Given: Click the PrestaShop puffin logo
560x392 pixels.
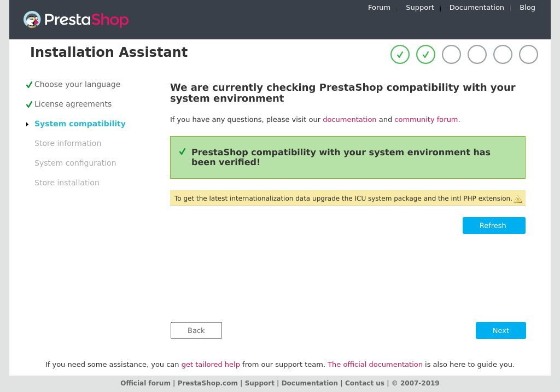Looking at the screenshot, I should click(x=32, y=19).
